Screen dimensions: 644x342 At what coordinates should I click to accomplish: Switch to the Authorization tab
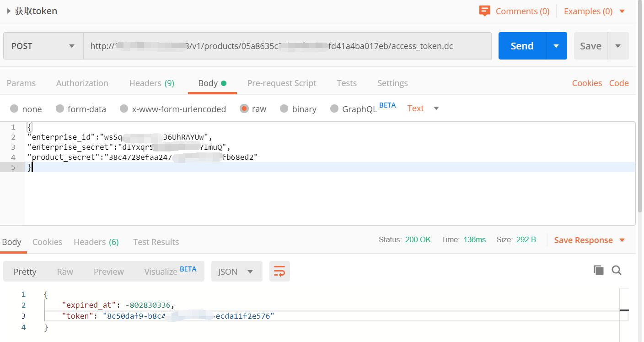[82, 83]
